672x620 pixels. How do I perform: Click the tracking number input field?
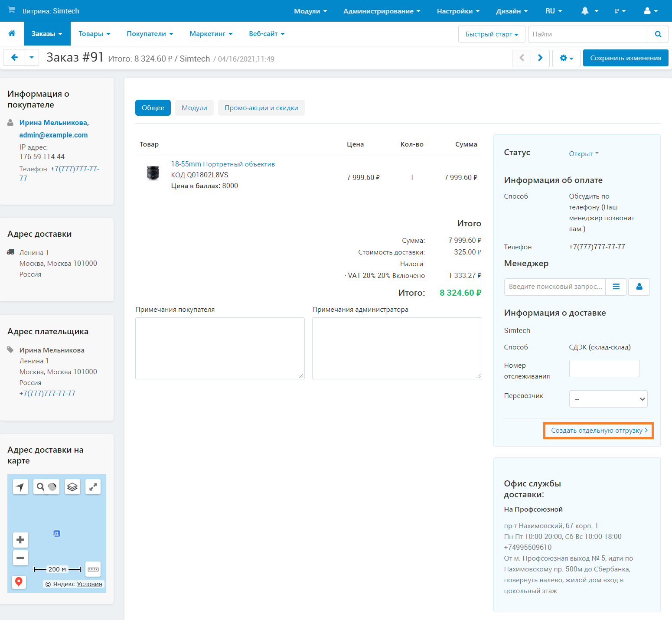(604, 369)
